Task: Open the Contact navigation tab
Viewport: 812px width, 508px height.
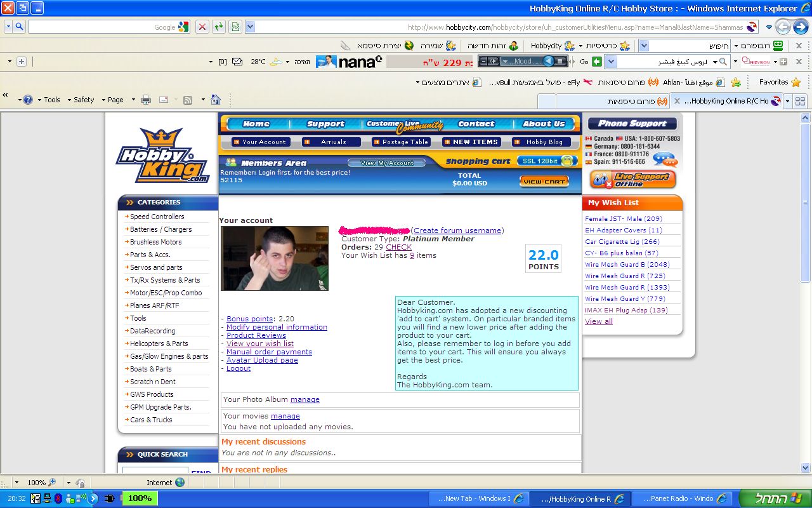Action: (x=476, y=124)
